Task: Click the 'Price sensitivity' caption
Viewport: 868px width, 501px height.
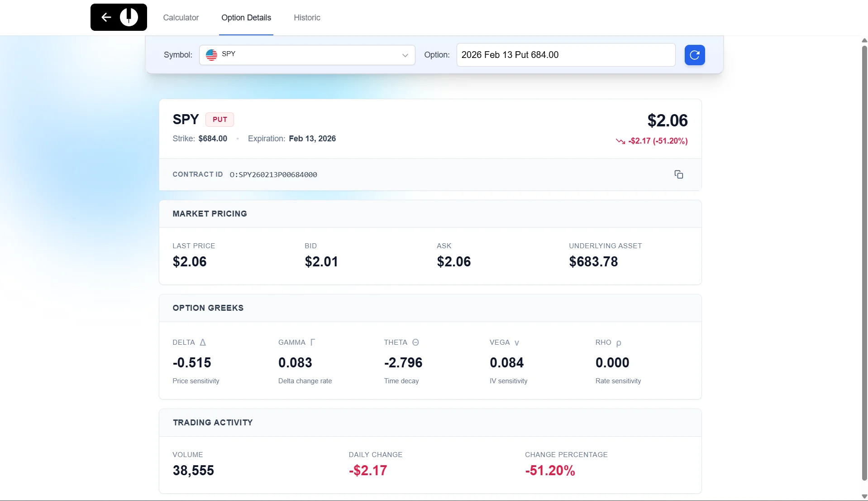Action: [196, 381]
